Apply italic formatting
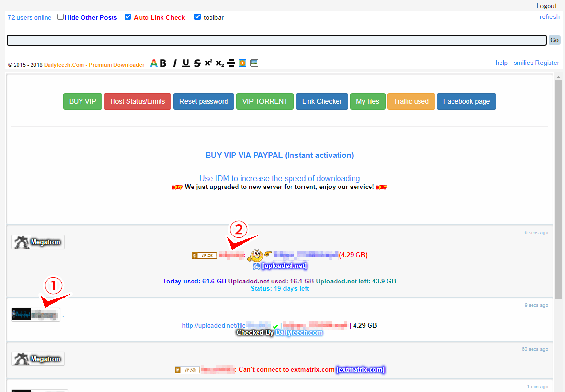Viewport: 565px width, 392px height. pos(175,63)
